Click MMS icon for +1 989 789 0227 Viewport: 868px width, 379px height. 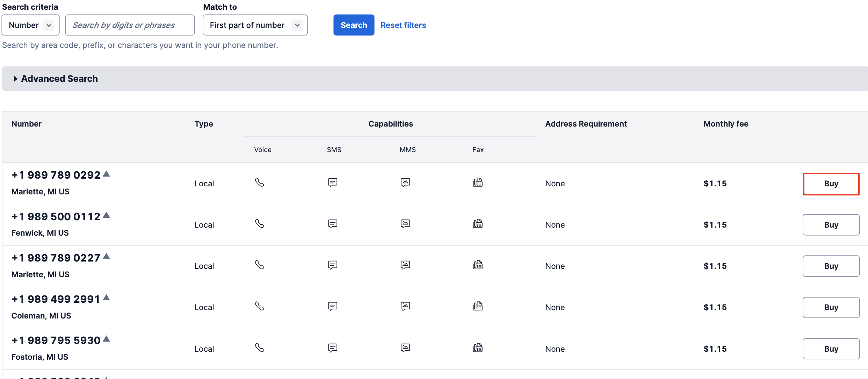(405, 265)
